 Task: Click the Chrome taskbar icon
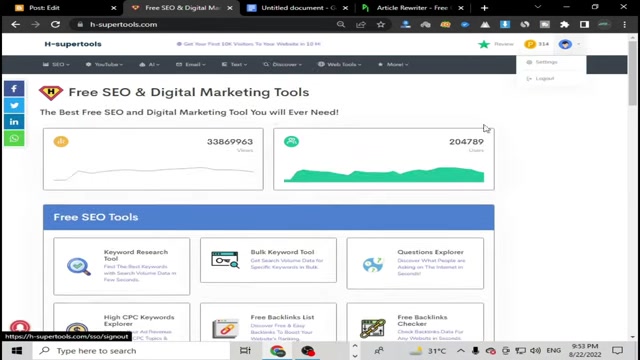278,351
